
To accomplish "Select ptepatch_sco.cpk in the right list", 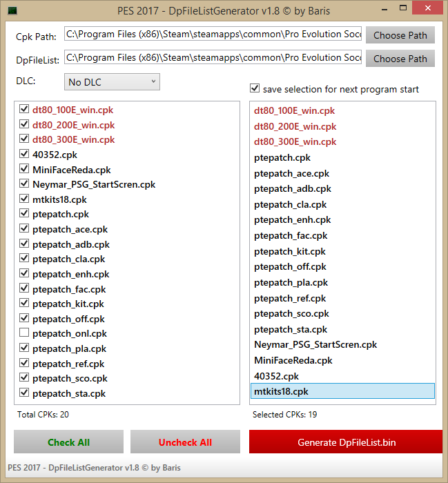I will (x=342, y=313).
